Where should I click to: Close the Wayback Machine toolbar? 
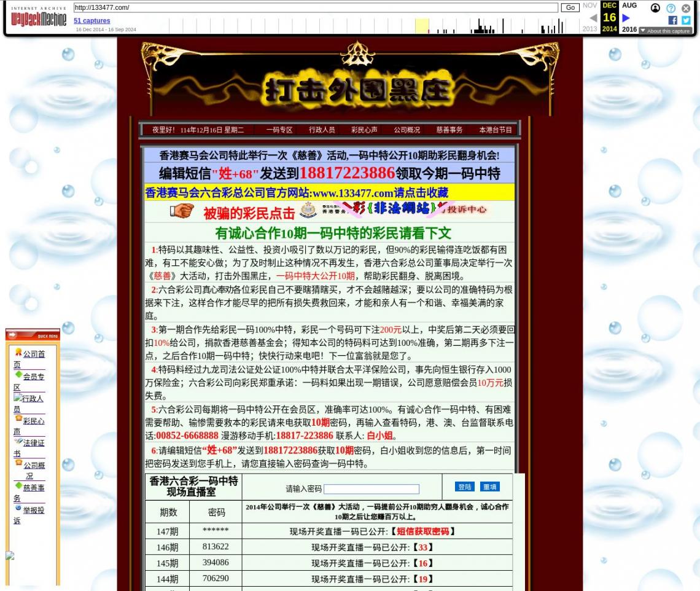(686, 8)
